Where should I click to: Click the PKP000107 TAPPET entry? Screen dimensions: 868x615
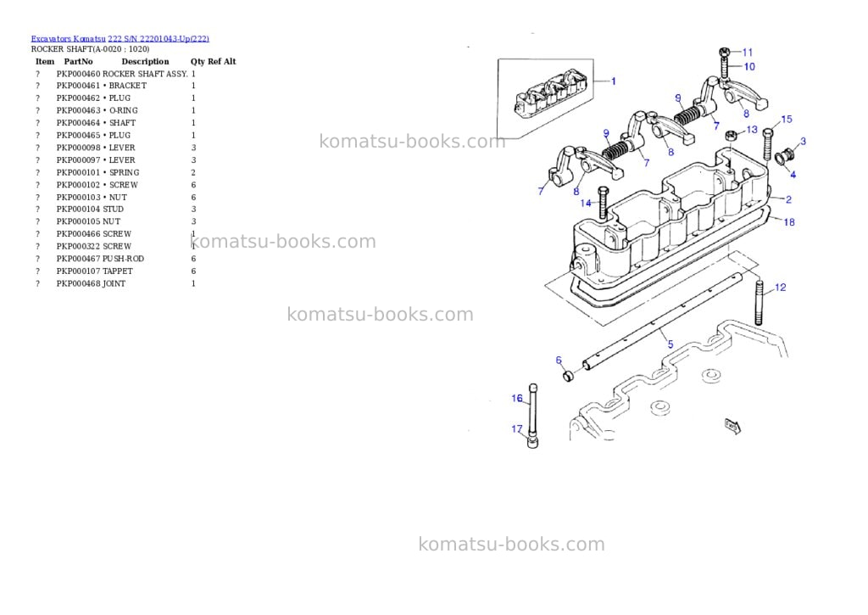115,271
